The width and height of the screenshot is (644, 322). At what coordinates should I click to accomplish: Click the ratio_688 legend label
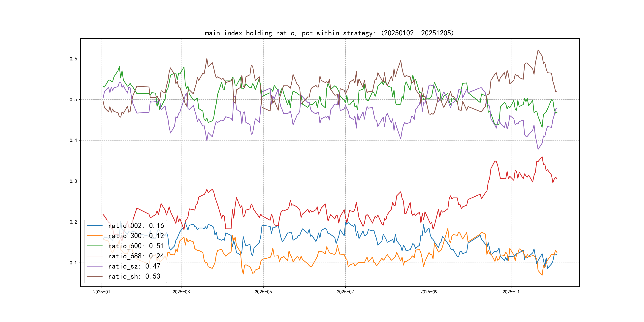136,256
